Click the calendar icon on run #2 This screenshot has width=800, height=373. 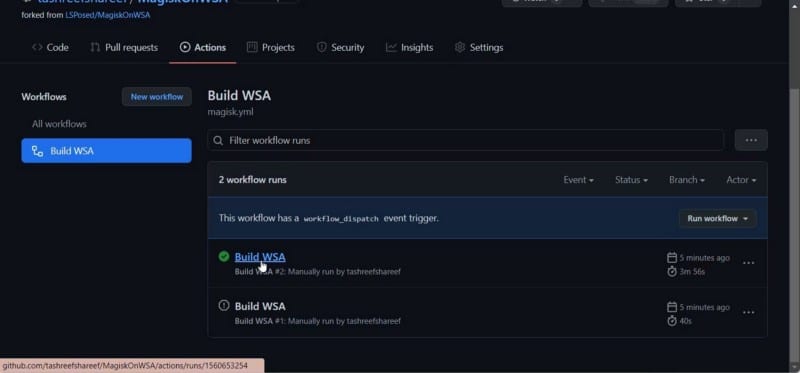pyautogui.click(x=672, y=258)
